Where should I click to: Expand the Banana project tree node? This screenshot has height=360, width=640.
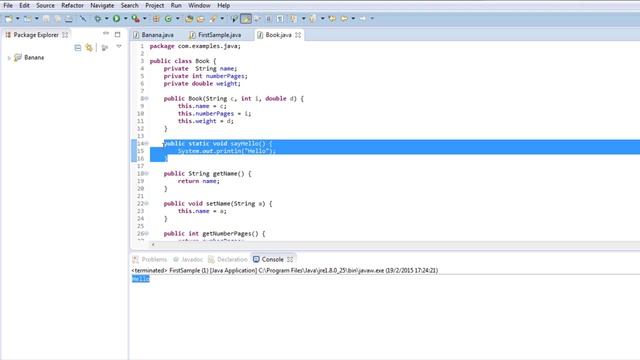click(9, 58)
